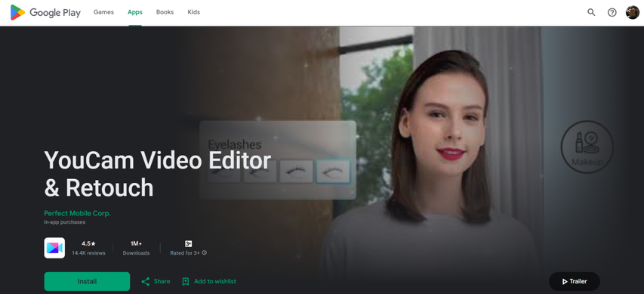The width and height of the screenshot is (644, 294).
Task: Click the share icon
Action: pos(145,282)
